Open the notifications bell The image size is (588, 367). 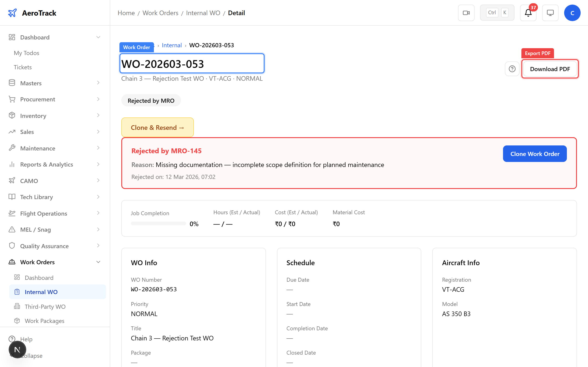[x=528, y=13]
